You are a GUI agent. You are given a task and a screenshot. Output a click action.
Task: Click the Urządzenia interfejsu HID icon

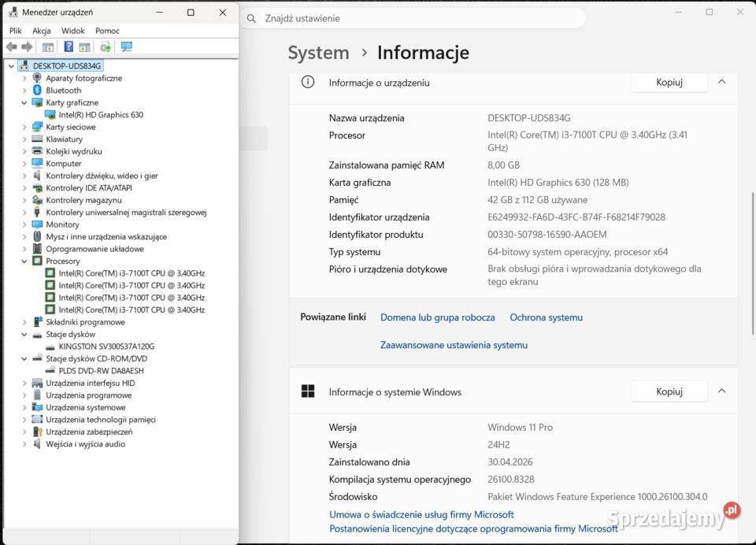tap(37, 383)
